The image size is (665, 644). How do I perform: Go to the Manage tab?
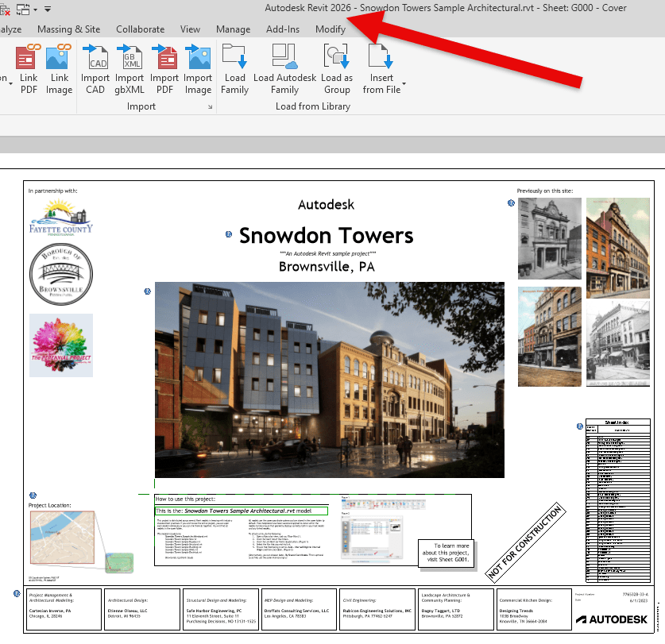coord(233,29)
